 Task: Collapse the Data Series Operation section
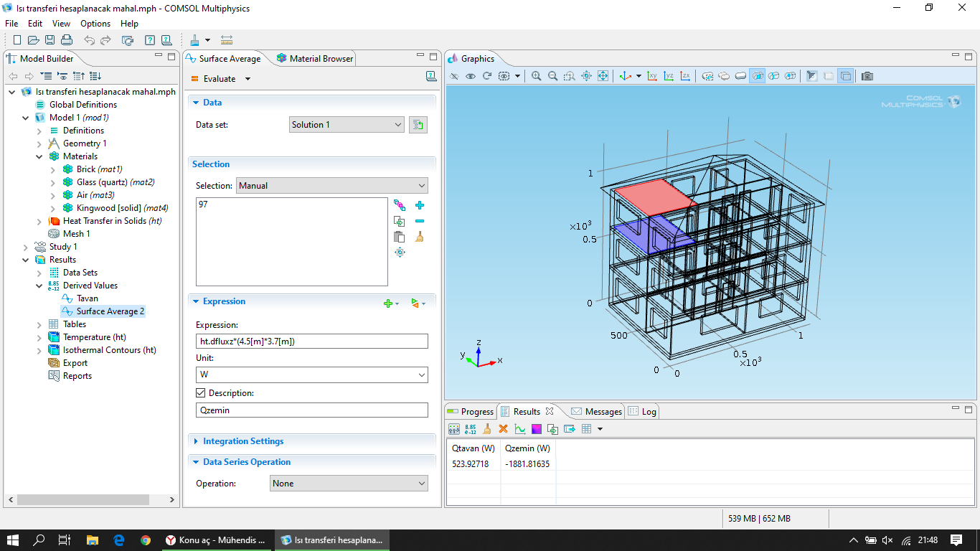point(196,462)
